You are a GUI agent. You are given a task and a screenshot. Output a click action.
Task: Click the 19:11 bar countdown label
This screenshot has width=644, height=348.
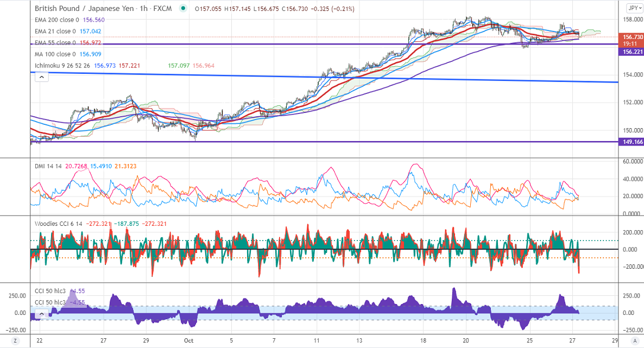[630, 43]
